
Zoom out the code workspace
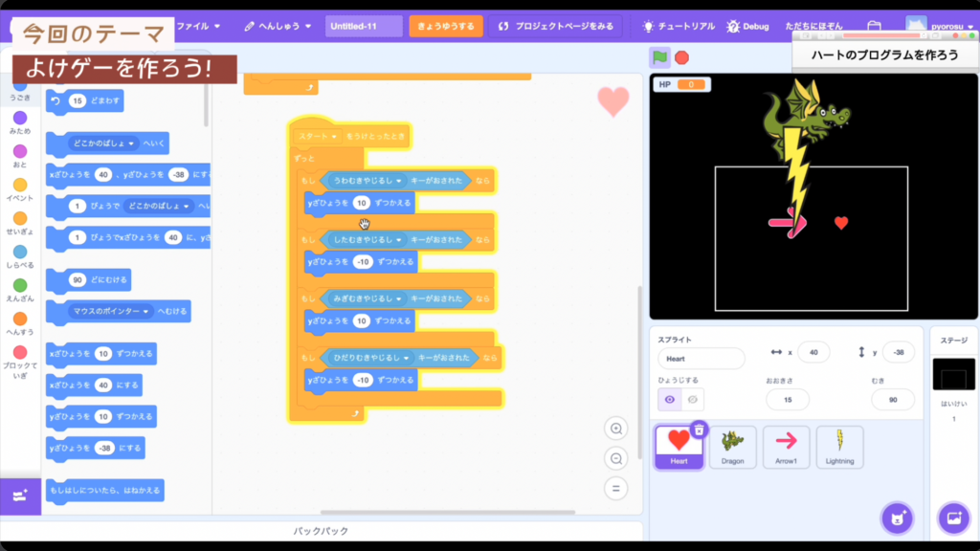(x=616, y=459)
